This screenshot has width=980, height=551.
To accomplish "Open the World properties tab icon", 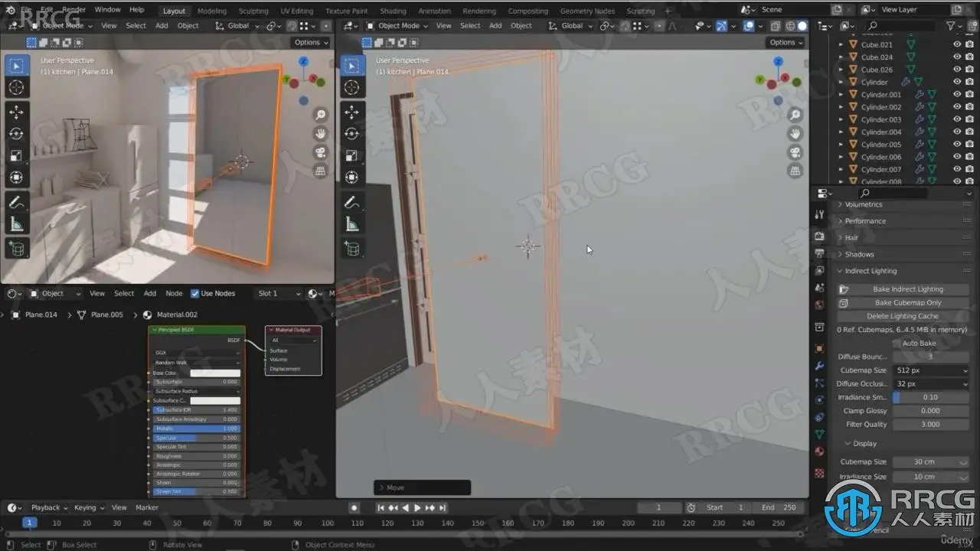I will click(x=820, y=305).
